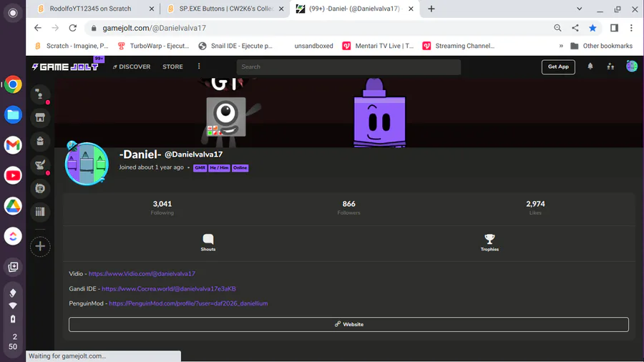Viewport: 644px width, 362px height.
Task: Open the library icon in Game Jolt sidebar
Action: [40, 212]
